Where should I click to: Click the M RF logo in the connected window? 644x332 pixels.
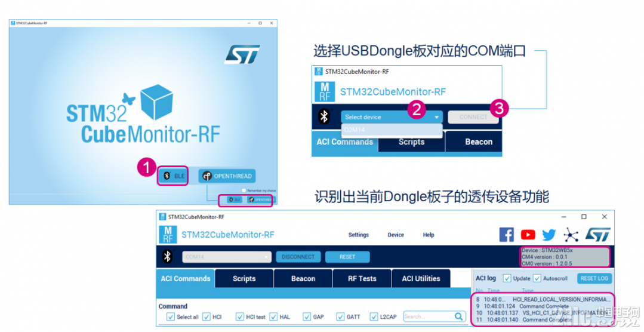(x=168, y=234)
